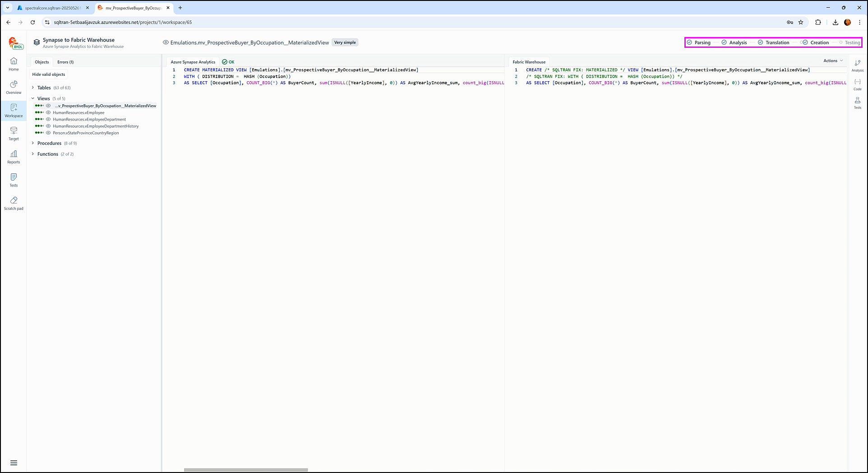
Task: Select HumanResources.vEmployeeDepartment view
Action: click(x=89, y=119)
